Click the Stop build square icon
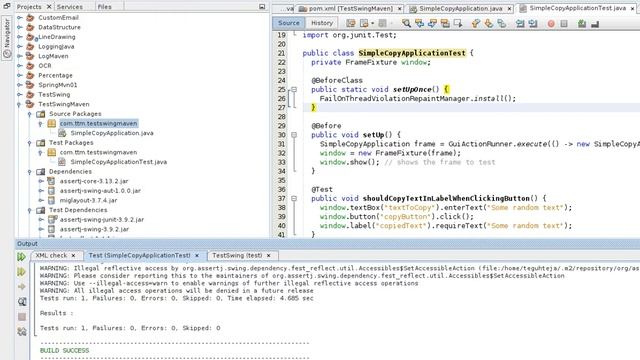Viewport: 640px width, 360px height. pyautogui.click(x=22, y=317)
